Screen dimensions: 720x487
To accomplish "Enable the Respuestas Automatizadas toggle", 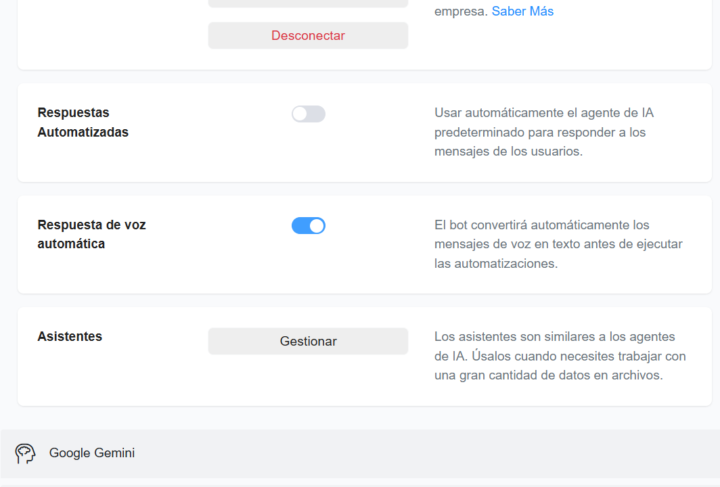I will click(x=309, y=114).
